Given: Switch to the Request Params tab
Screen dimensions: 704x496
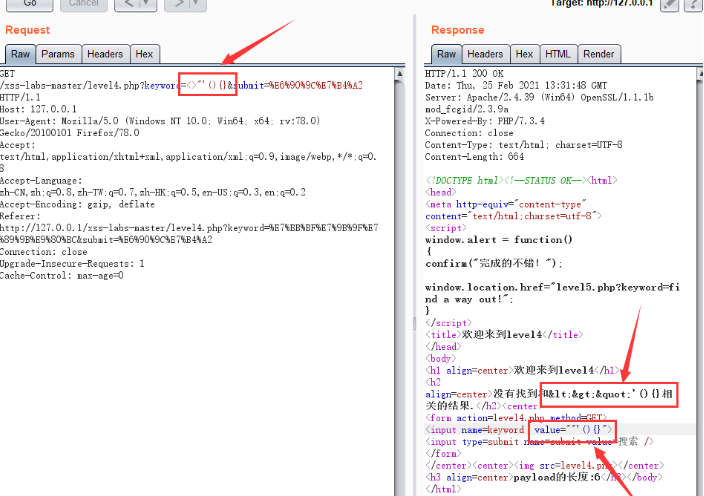Looking at the screenshot, I should point(58,54).
